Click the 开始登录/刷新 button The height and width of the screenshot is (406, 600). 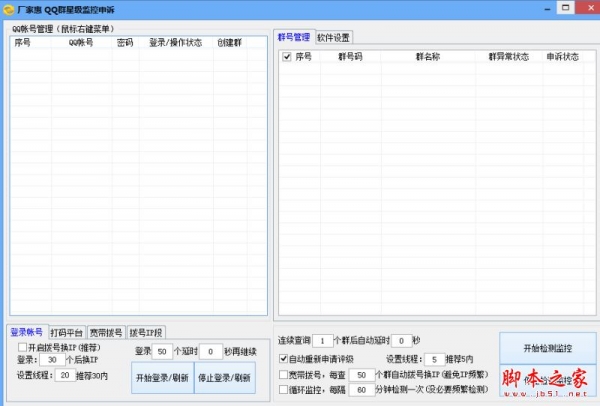[x=163, y=378]
